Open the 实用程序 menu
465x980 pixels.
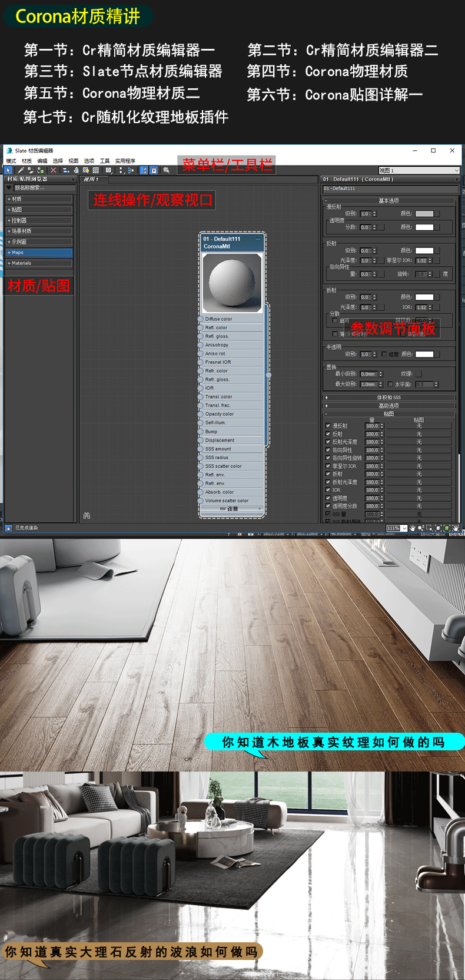[x=125, y=161]
